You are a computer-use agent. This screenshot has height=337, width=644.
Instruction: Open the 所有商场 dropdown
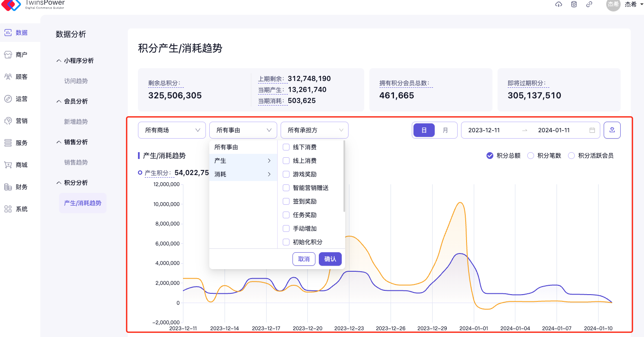tap(172, 130)
